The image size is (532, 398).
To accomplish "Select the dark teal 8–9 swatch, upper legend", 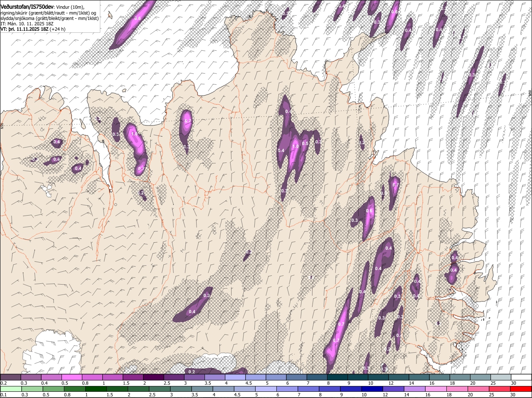I will coord(337,377).
